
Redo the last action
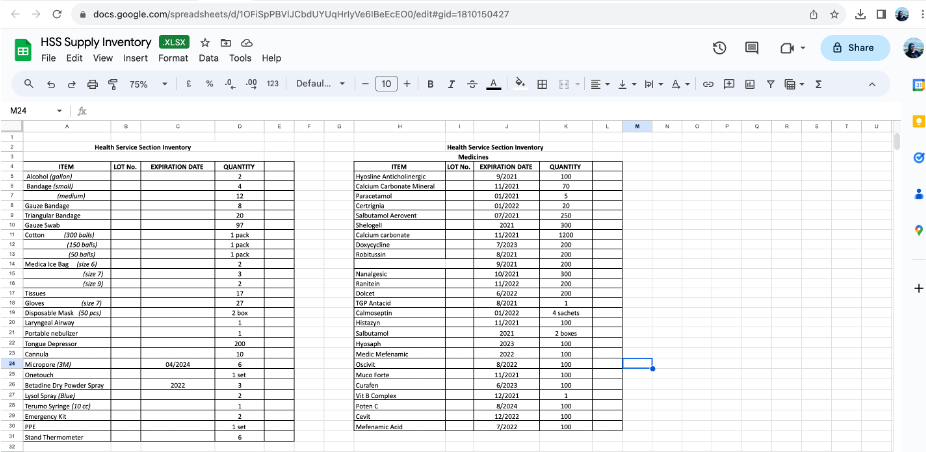(71, 84)
